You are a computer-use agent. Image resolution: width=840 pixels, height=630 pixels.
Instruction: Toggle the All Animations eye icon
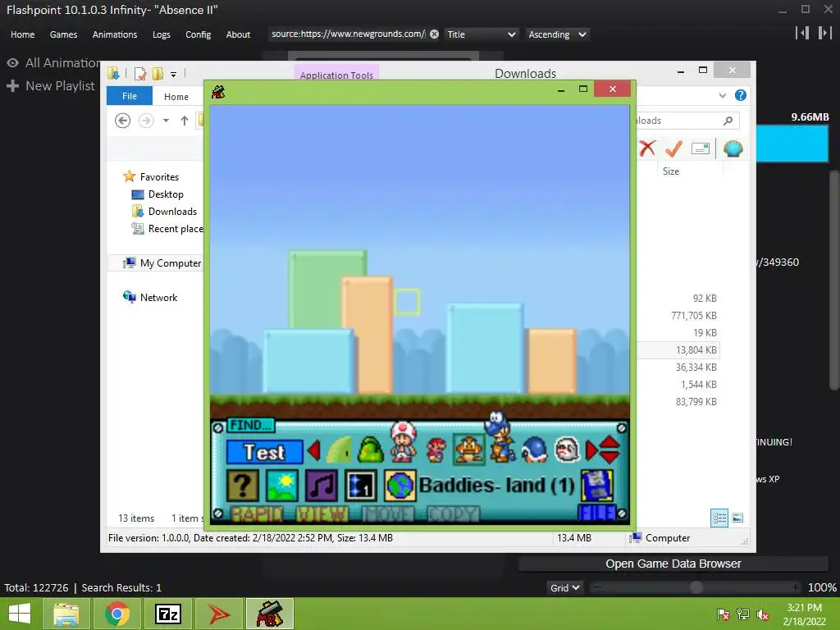coord(13,62)
